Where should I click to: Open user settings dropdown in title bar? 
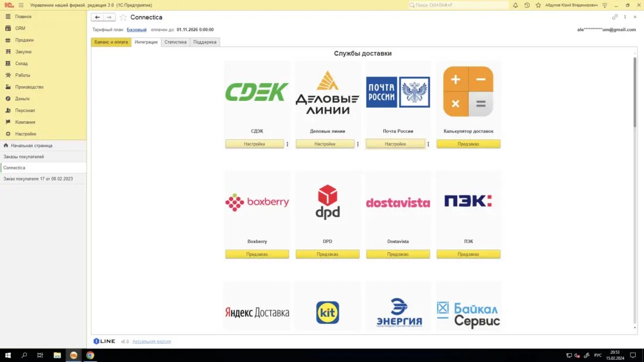[605, 5]
